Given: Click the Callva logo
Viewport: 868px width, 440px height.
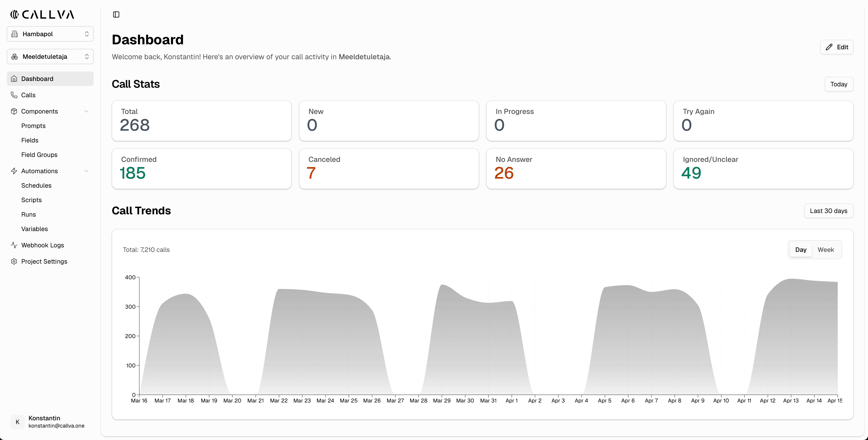Looking at the screenshot, I should coord(42,14).
